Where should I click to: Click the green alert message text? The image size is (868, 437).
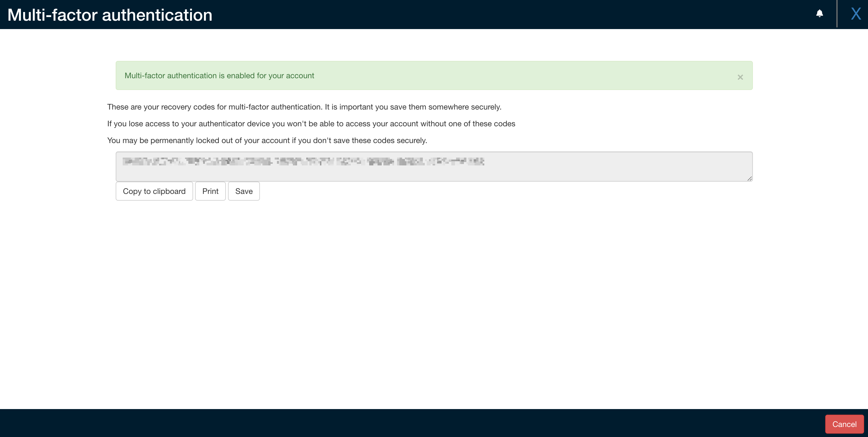(x=219, y=75)
